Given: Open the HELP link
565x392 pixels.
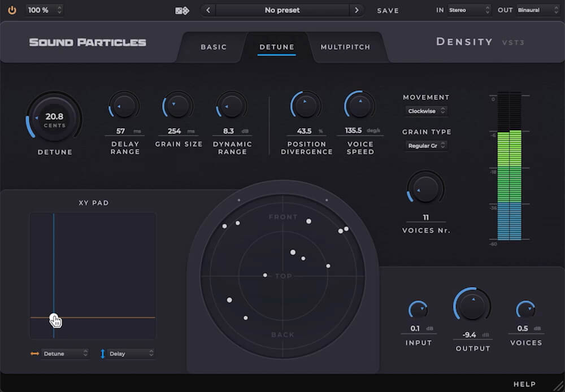Looking at the screenshot, I should point(525,384).
